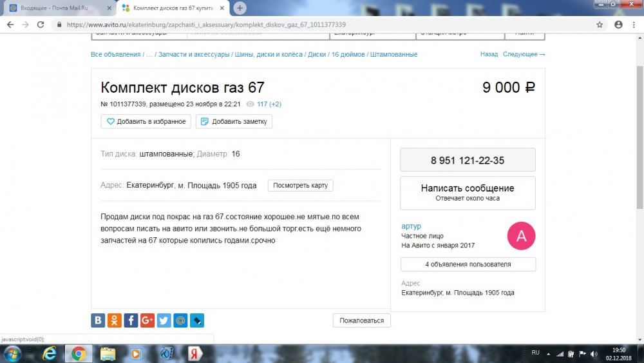Share listing via Odnoklassniki icon
Viewport: 644px width, 363px height.
click(114, 320)
